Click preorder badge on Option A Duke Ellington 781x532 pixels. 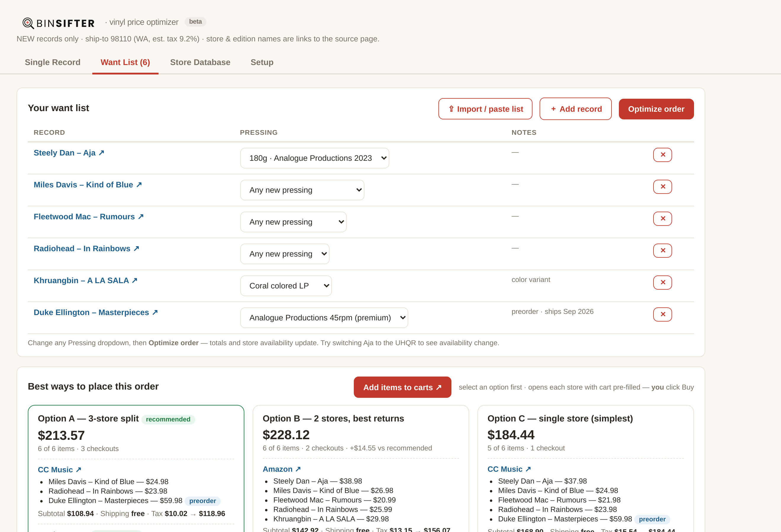click(x=203, y=501)
